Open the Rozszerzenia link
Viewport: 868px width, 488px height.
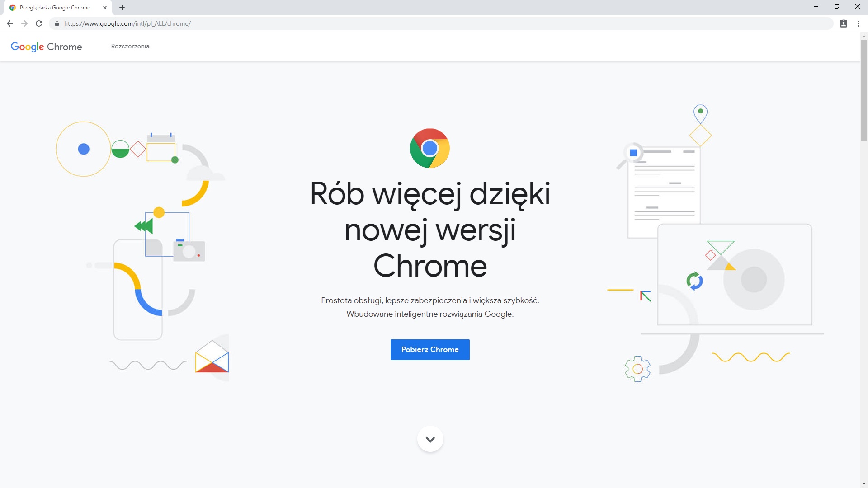pyautogui.click(x=130, y=46)
